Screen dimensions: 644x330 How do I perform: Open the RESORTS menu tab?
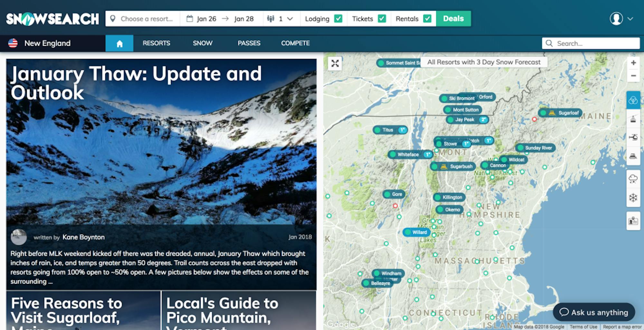tap(156, 43)
